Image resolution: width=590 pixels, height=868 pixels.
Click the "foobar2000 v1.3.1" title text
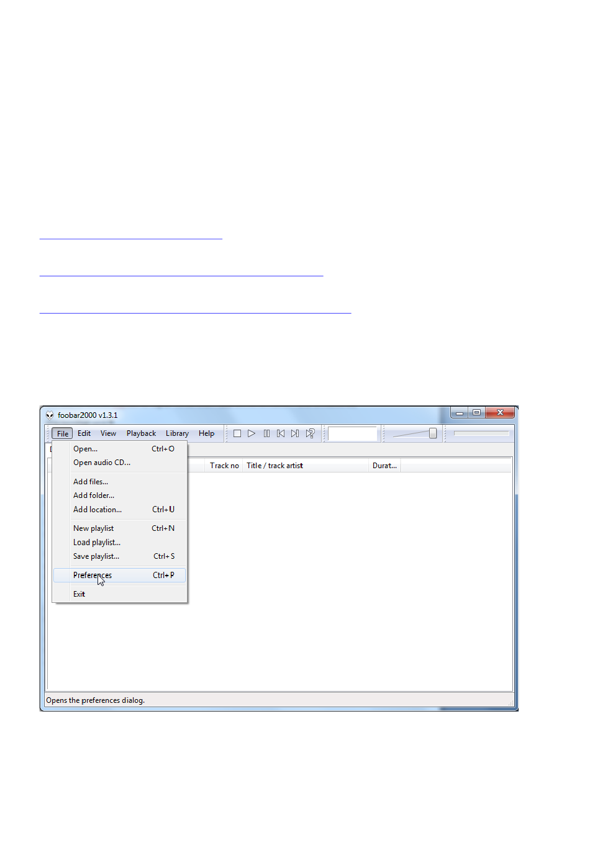[88, 415]
